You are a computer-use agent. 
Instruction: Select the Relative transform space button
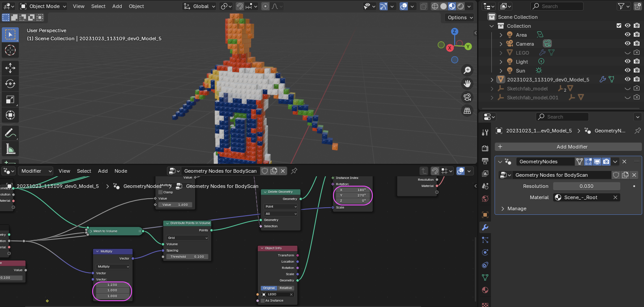(286, 288)
